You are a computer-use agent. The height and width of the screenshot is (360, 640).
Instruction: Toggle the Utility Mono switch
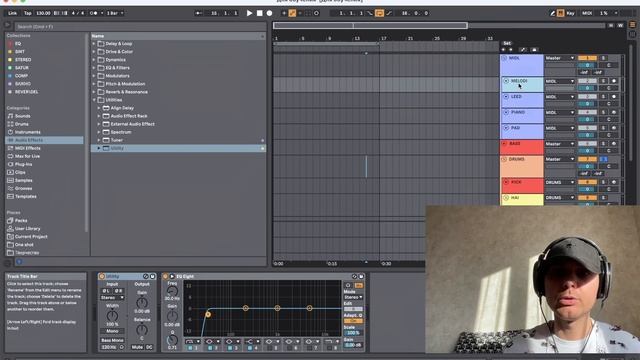click(112, 331)
